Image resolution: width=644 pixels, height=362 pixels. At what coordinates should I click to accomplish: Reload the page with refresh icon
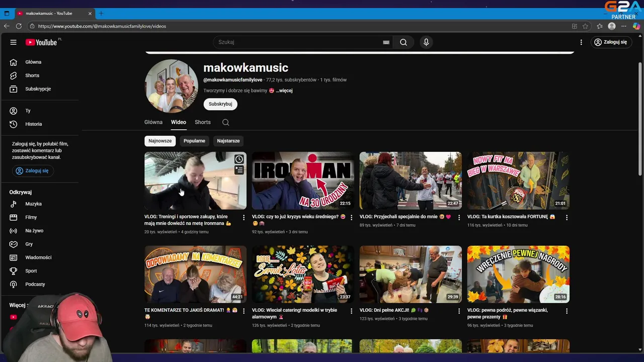coord(19,26)
